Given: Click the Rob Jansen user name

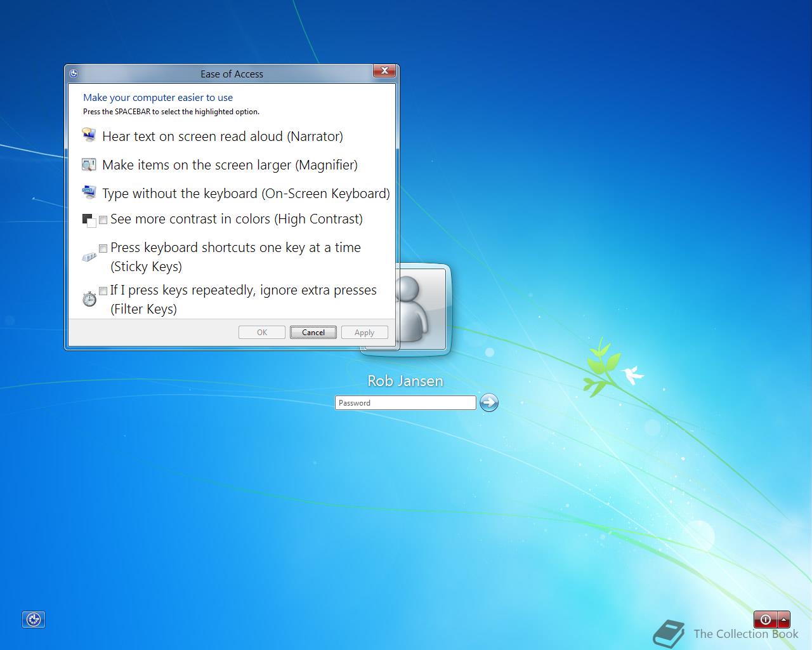Looking at the screenshot, I should pyautogui.click(x=405, y=381).
